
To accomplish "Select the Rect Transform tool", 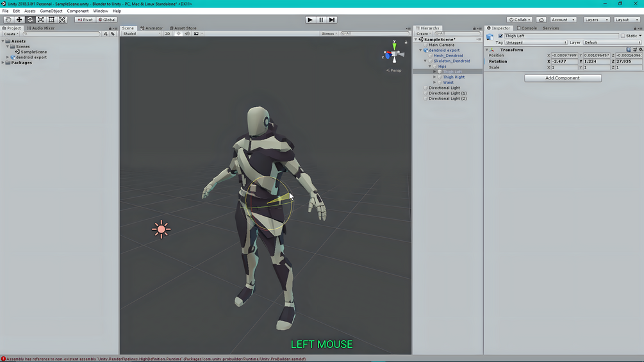I will pos(51,20).
